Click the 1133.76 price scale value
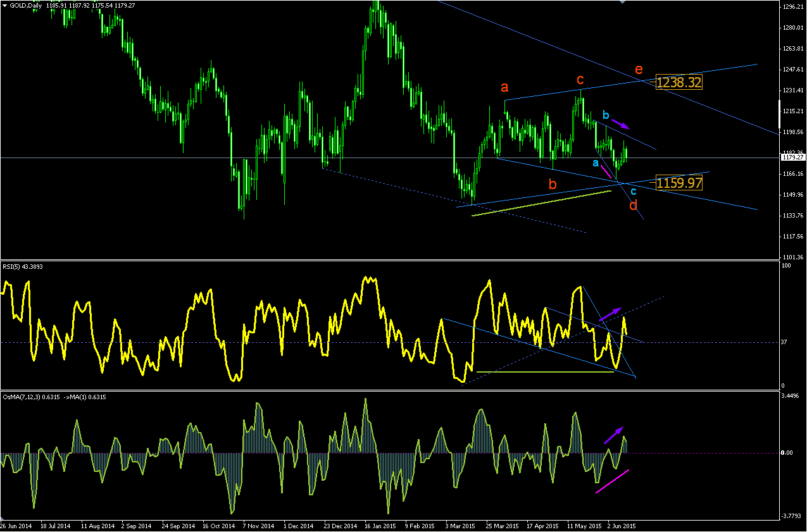 [793, 216]
